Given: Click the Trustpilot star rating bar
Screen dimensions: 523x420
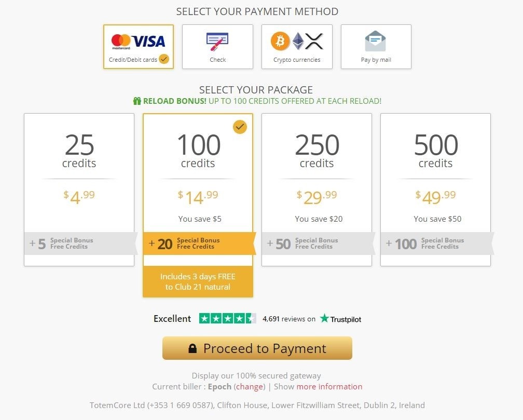Looking at the screenshot, I should pyautogui.click(x=228, y=319).
